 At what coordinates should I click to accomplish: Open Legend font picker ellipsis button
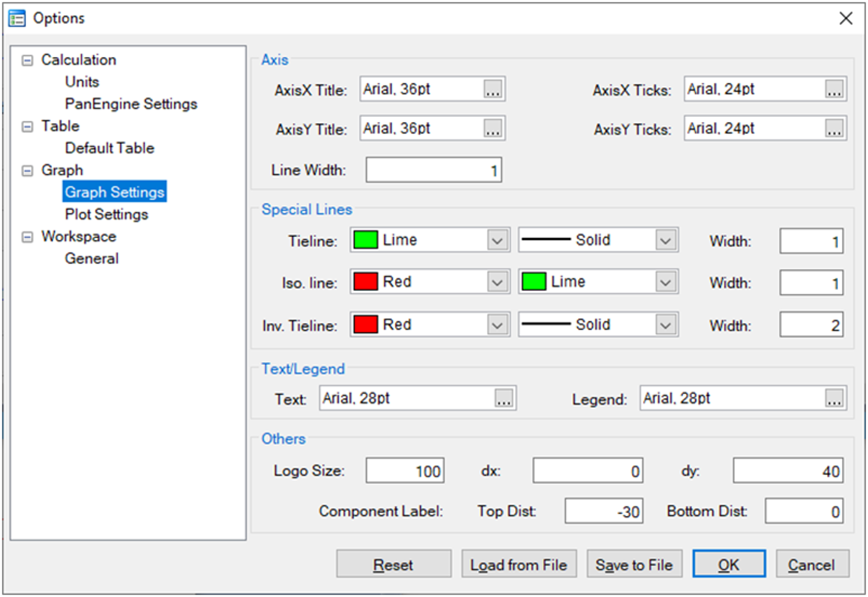coord(834,399)
